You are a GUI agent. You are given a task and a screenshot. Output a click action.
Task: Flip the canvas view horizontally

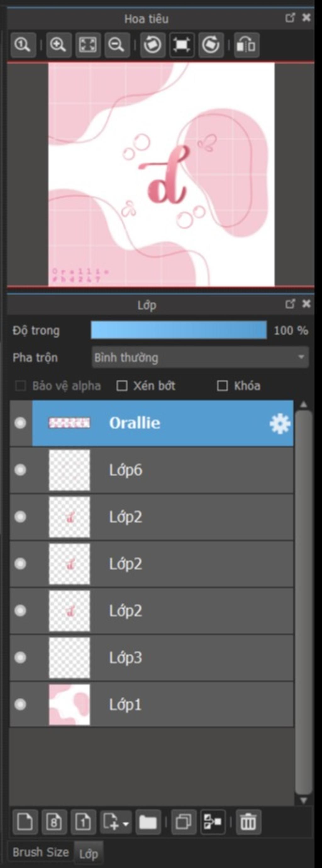(247, 45)
